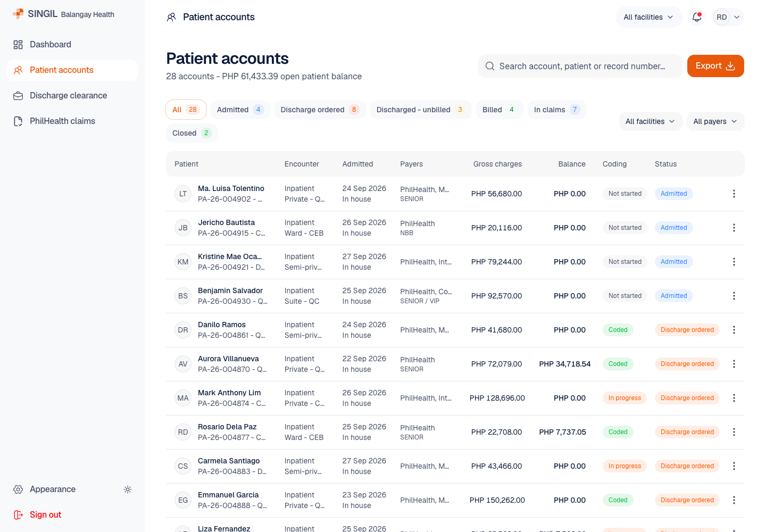Filter by Billed tab

click(x=499, y=110)
